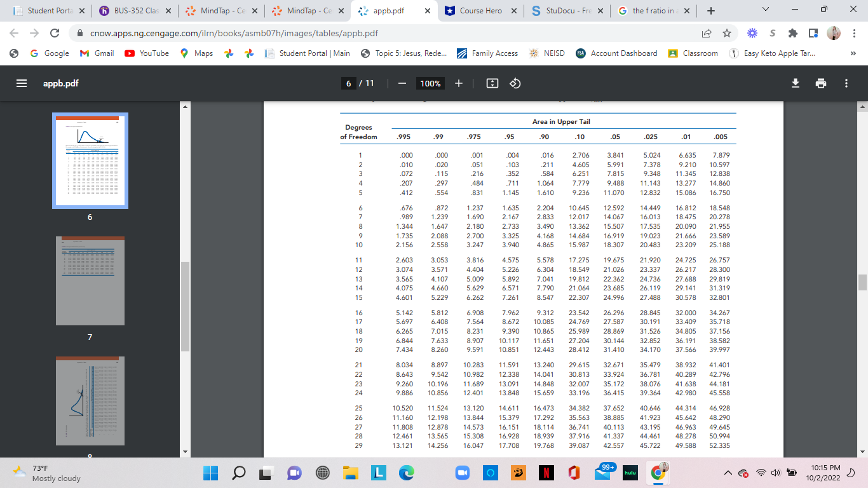This screenshot has height=488, width=868.
Task: Click the value 52.335 in row 29
Action: (x=719, y=445)
